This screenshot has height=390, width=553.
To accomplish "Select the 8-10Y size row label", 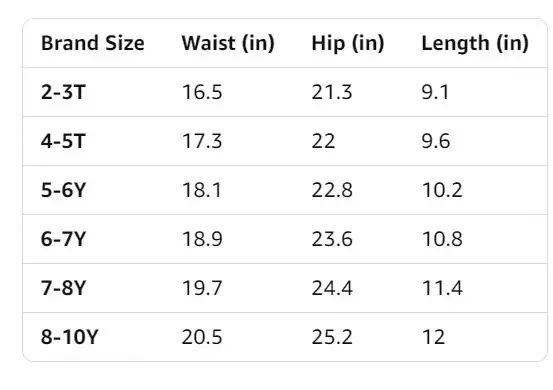I will (x=69, y=337).
